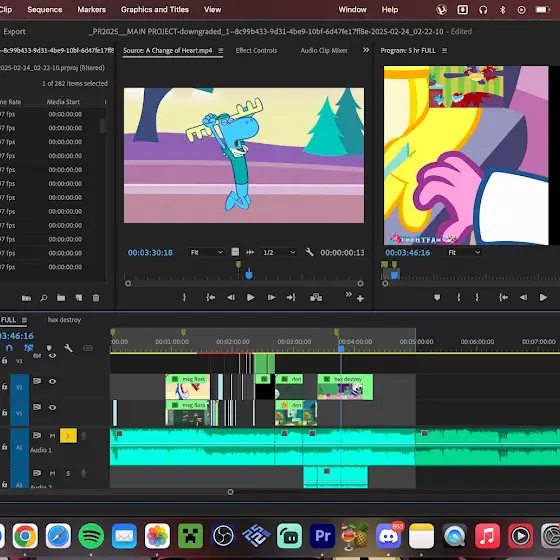Step back one frame in Source monitor
The height and width of the screenshot is (560, 560).
pos(231,298)
